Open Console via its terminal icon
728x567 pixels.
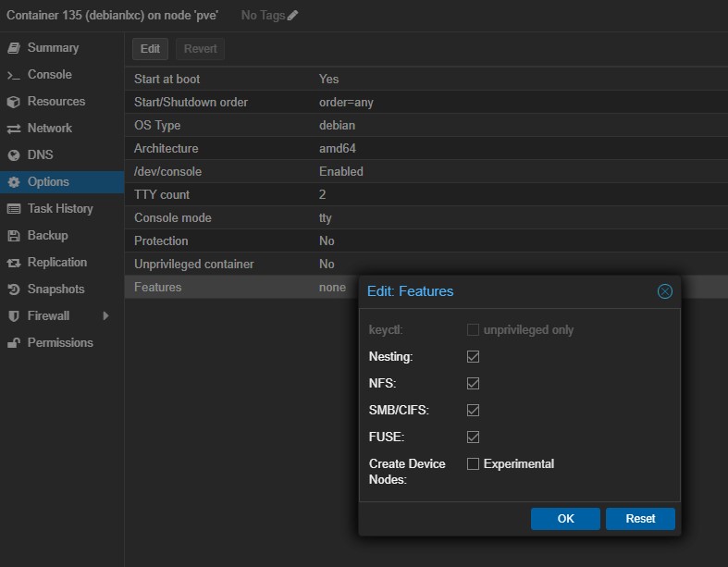(14, 75)
